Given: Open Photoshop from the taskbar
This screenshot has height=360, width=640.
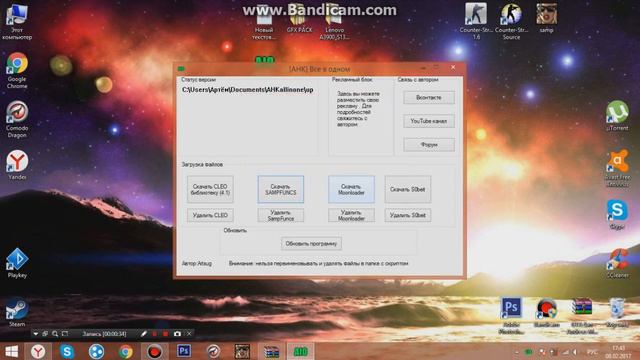Looking at the screenshot, I should 184,351.
